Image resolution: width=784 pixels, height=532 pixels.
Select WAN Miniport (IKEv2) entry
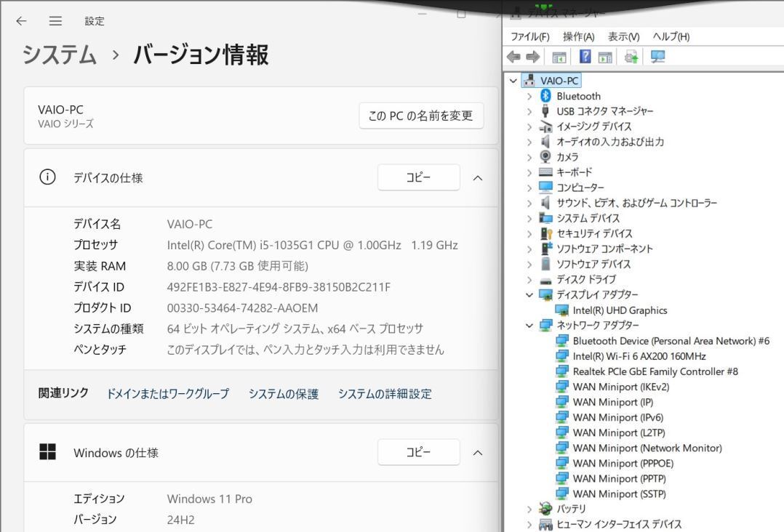(x=621, y=387)
